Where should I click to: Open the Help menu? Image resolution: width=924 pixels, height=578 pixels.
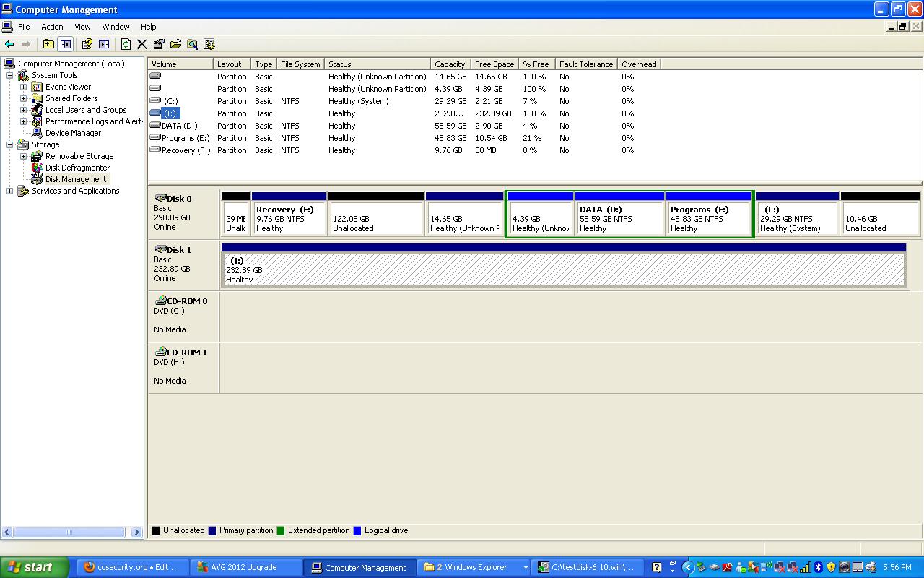pyautogui.click(x=148, y=27)
